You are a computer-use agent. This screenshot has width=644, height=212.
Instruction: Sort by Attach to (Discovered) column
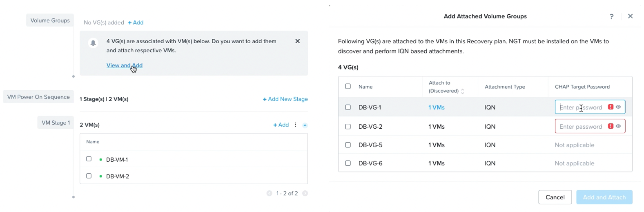tap(463, 91)
